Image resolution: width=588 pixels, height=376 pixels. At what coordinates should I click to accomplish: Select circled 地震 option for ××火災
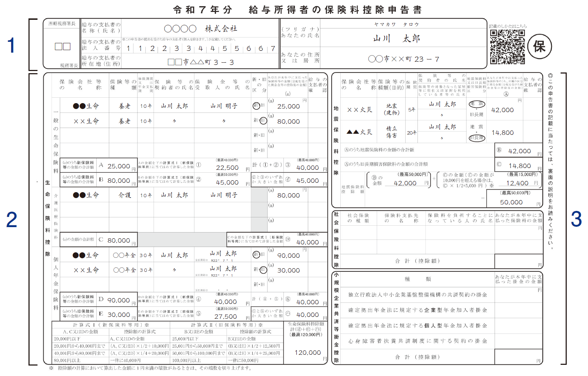pyautogui.click(x=477, y=104)
